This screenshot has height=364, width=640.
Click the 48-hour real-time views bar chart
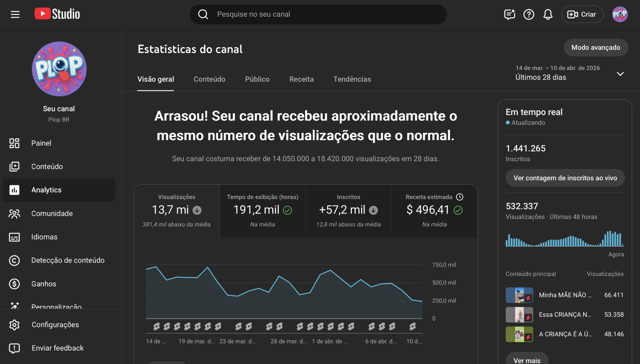565,239
